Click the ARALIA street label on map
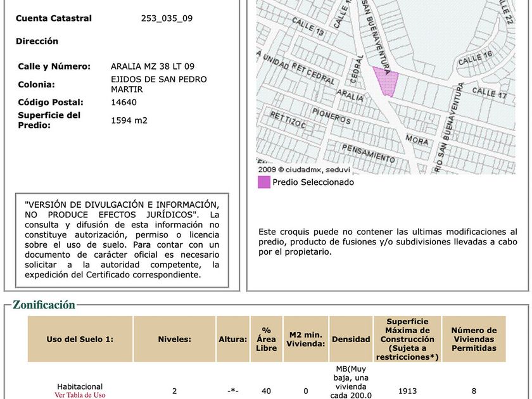 pyautogui.click(x=350, y=96)
